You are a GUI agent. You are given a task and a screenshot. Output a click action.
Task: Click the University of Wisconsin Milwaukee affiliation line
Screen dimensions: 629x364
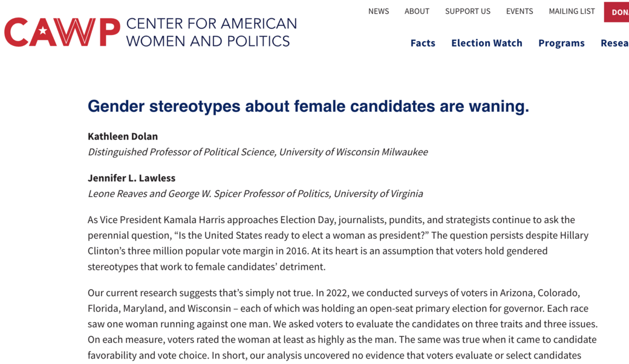258,152
